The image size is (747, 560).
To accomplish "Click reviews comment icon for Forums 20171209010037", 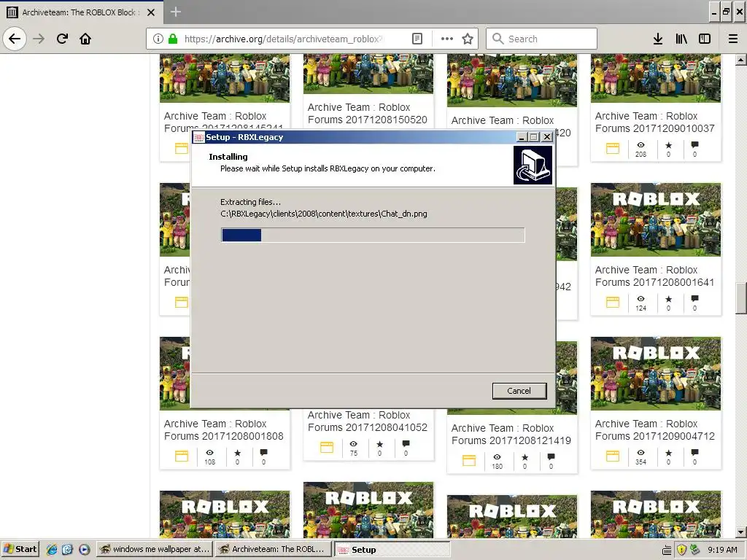I will click(x=694, y=145).
